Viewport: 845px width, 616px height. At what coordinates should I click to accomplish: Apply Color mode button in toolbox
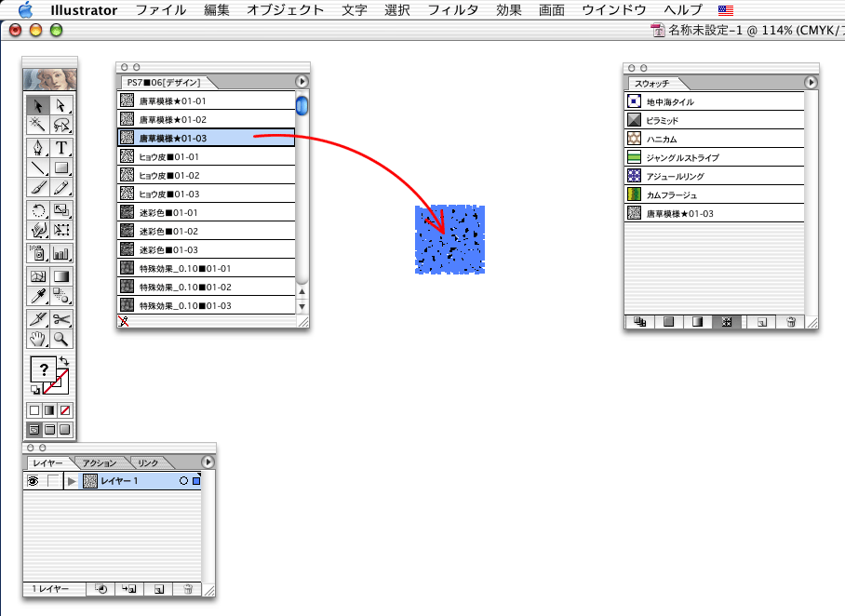34,410
